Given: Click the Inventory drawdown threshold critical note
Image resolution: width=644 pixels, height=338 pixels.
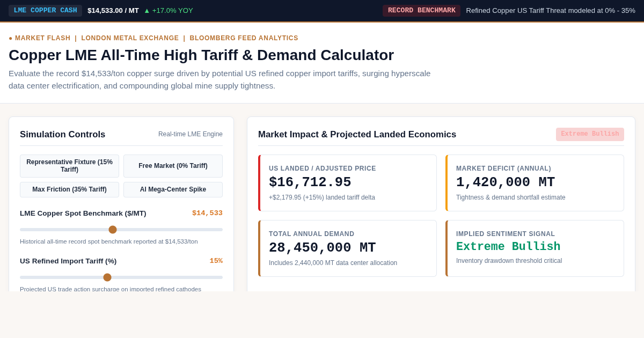Looking at the screenshot, I should 509,261.
